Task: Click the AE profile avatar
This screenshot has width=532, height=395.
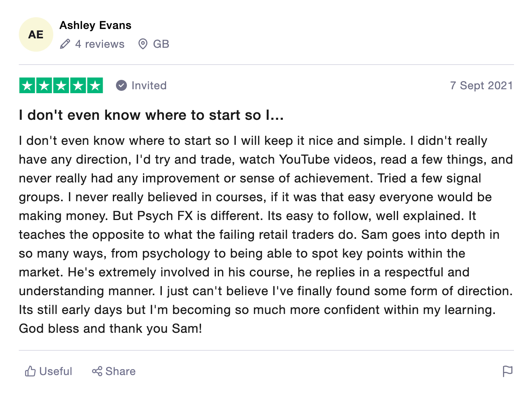Action: coord(36,34)
